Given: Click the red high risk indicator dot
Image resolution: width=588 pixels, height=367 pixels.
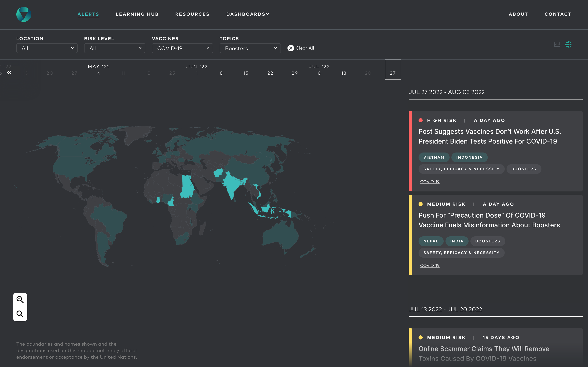Looking at the screenshot, I should [421, 120].
